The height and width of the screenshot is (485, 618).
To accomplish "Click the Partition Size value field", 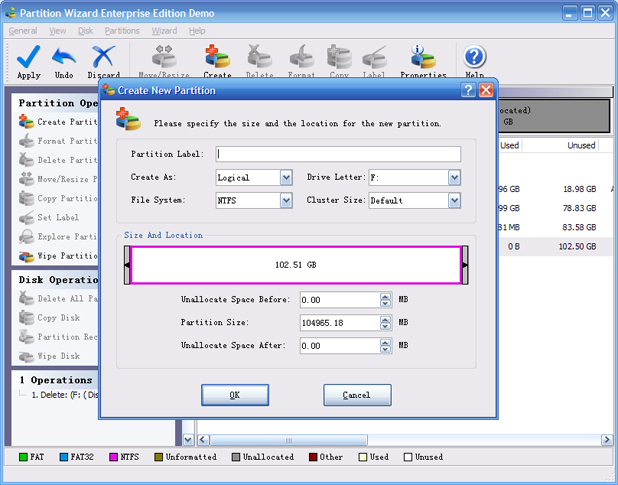I will coord(340,323).
